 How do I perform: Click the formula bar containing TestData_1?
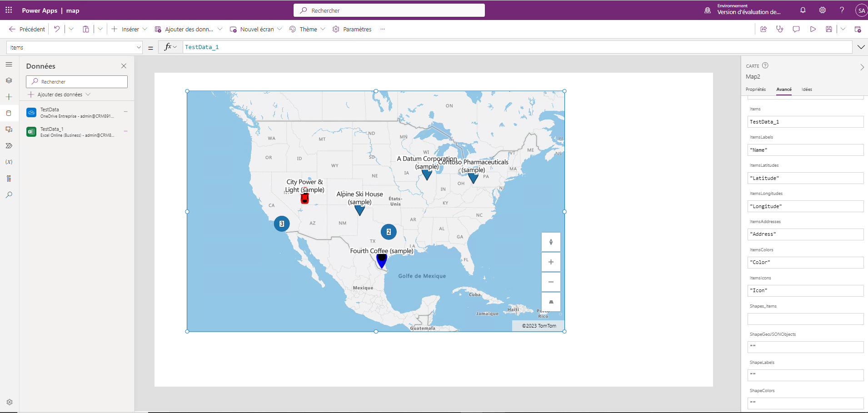[x=517, y=47]
